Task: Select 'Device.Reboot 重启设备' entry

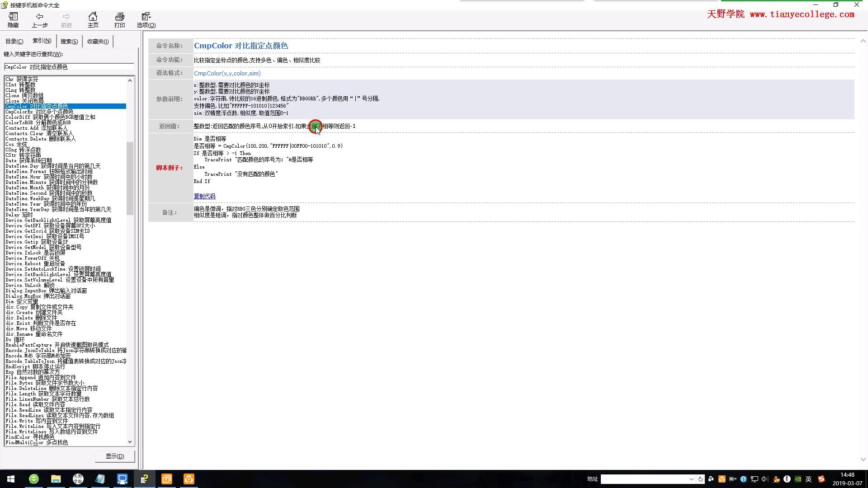Action: click(35, 263)
